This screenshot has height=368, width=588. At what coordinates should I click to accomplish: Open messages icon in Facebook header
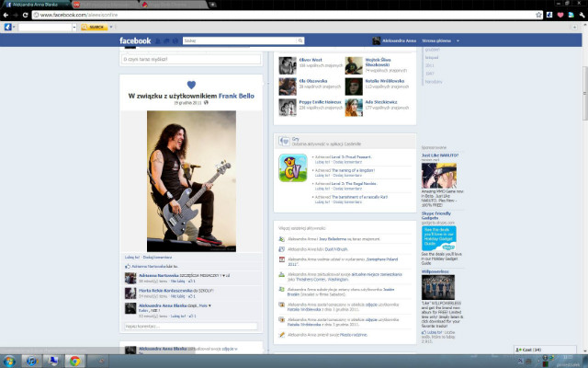166,40
